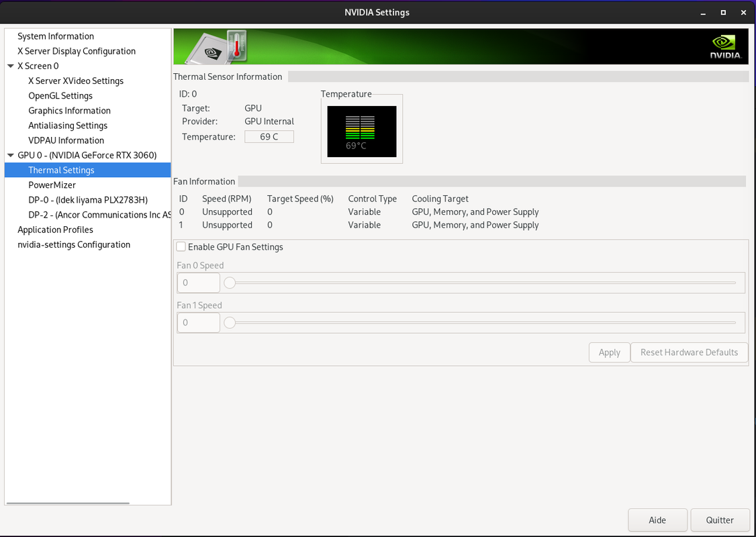Open System Information page

coord(56,36)
